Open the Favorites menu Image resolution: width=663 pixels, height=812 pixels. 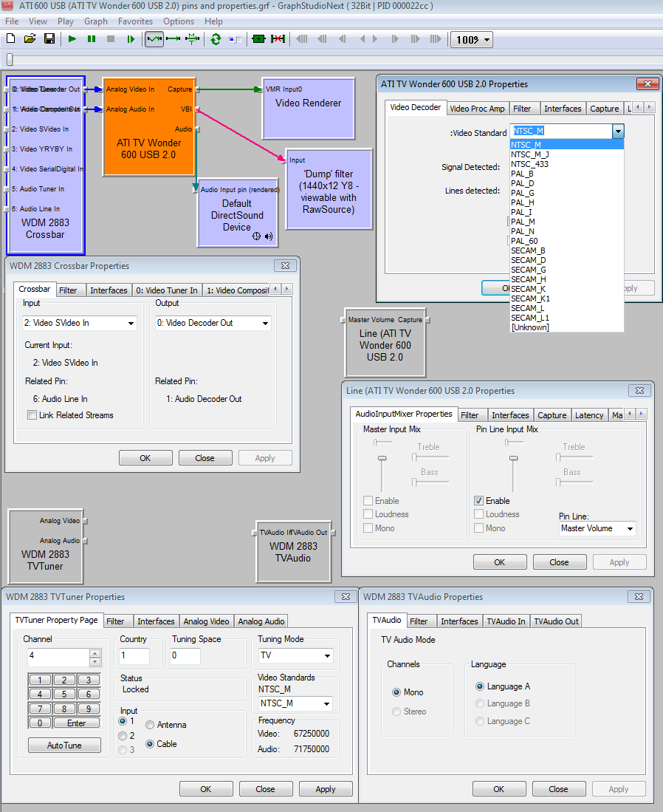135,21
